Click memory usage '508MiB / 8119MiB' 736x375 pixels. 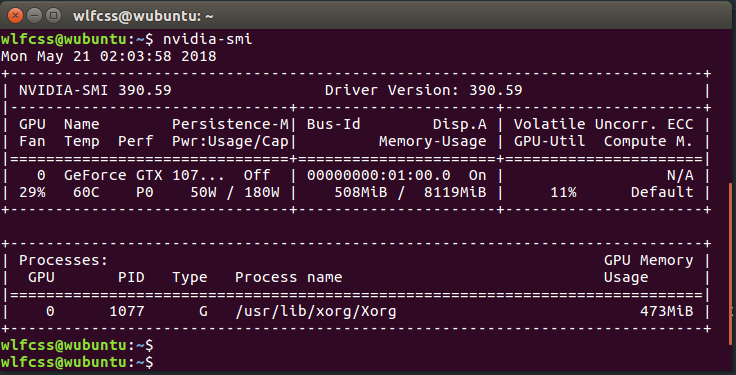point(410,192)
